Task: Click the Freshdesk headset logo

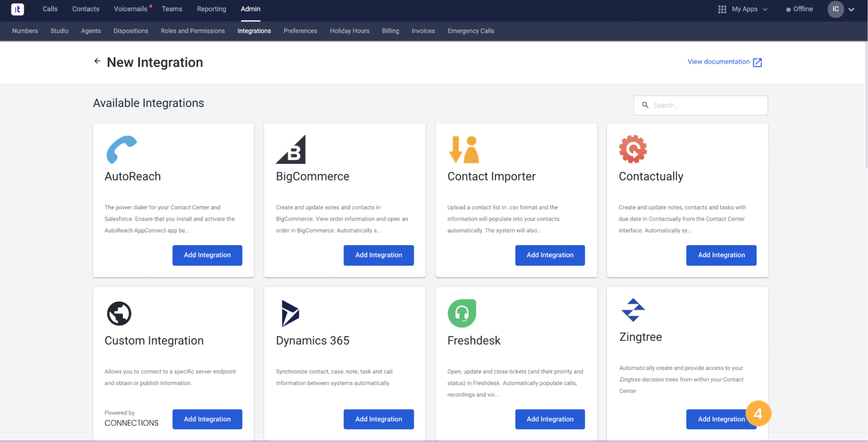Action: (x=462, y=313)
